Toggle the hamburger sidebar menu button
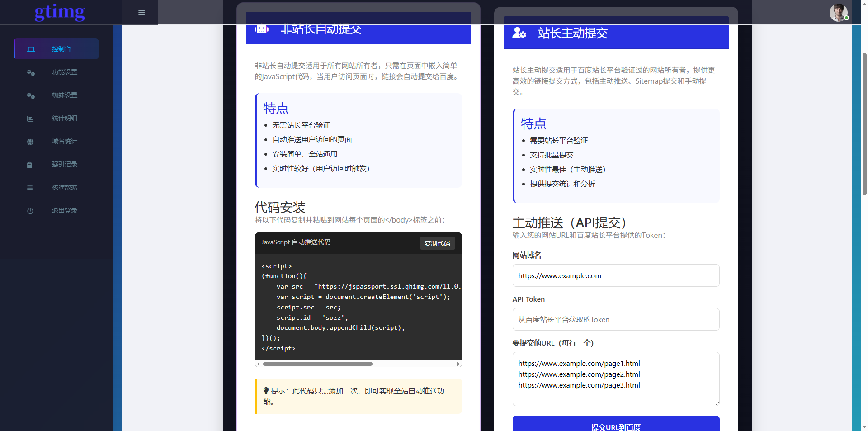This screenshot has width=868, height=431. click(142, 13)
